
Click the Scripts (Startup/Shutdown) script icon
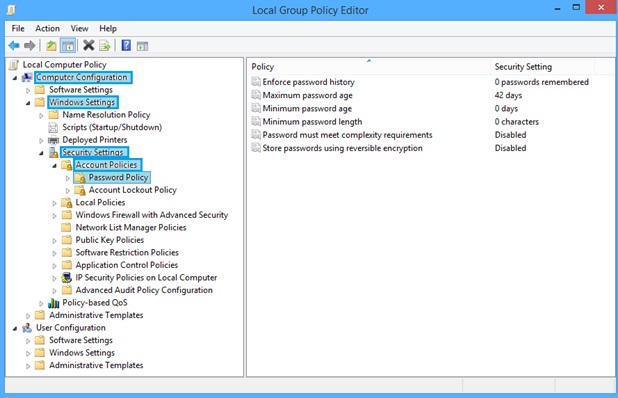[53, 127]
